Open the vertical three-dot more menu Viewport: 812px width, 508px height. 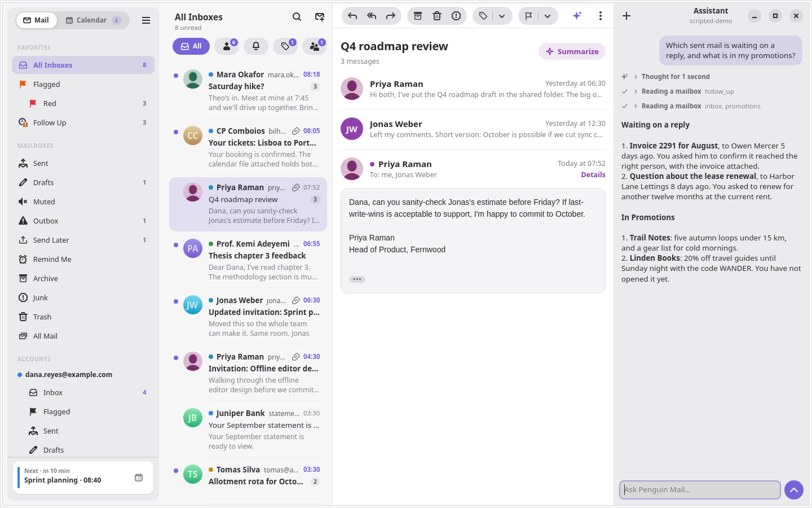point(601,16)
